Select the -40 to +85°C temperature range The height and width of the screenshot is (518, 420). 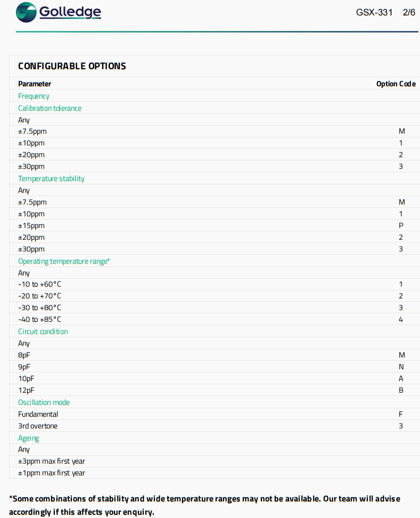point(39,319)
